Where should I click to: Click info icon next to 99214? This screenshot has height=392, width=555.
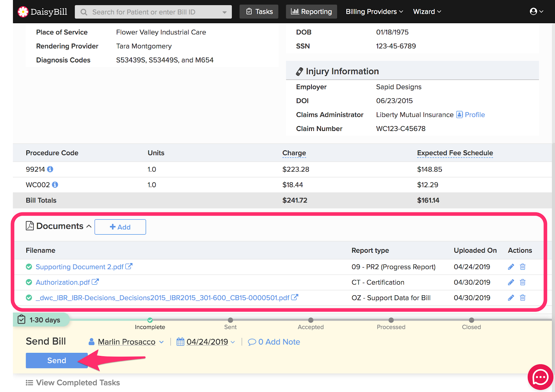(50, 169)
